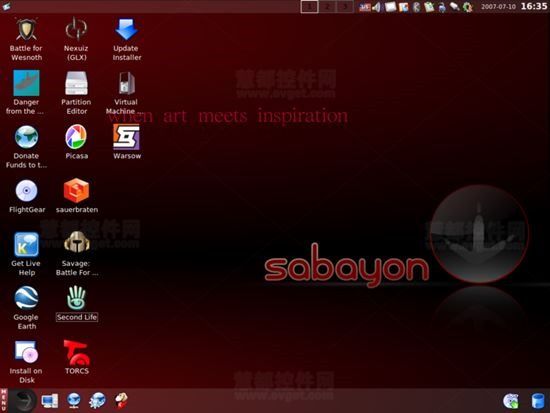The image size is (550, 413).
Task: Switch to virtual desktop 3 in pager
Action: [x=344, y=7]
